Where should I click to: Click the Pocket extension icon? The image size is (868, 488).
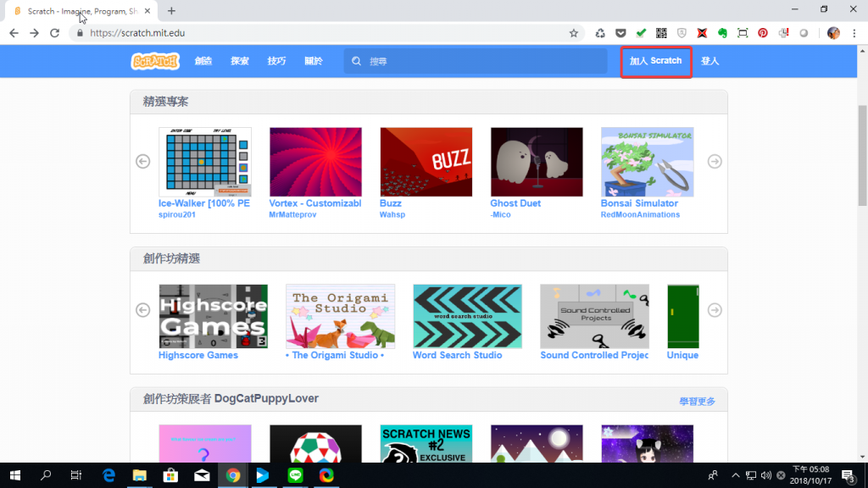coord(620,33)
